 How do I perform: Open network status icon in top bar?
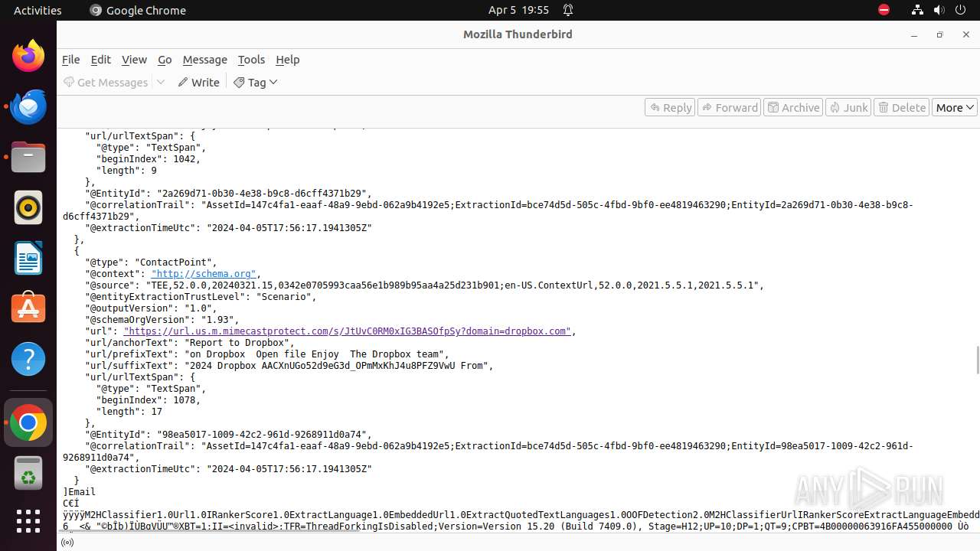pos(917,10)
